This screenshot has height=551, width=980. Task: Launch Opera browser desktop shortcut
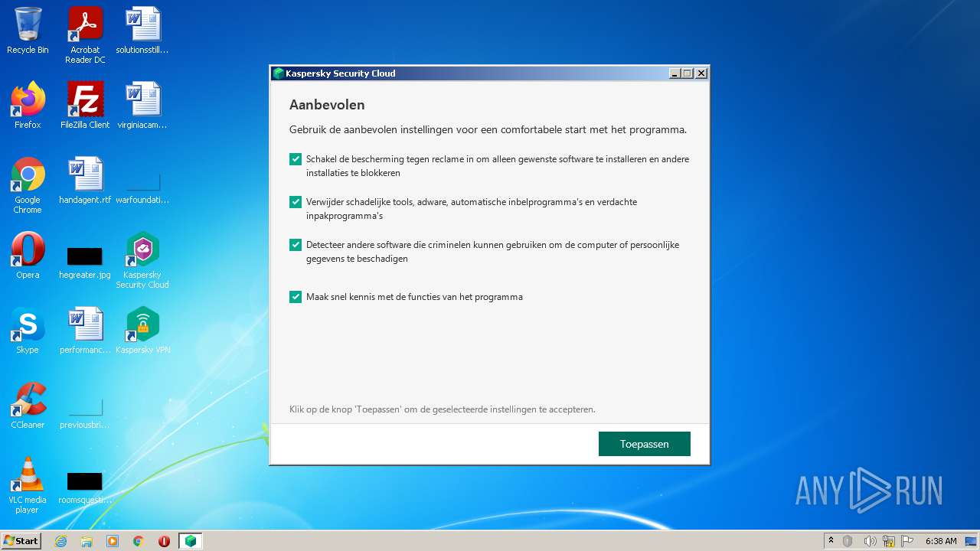[x=28, y=256]
